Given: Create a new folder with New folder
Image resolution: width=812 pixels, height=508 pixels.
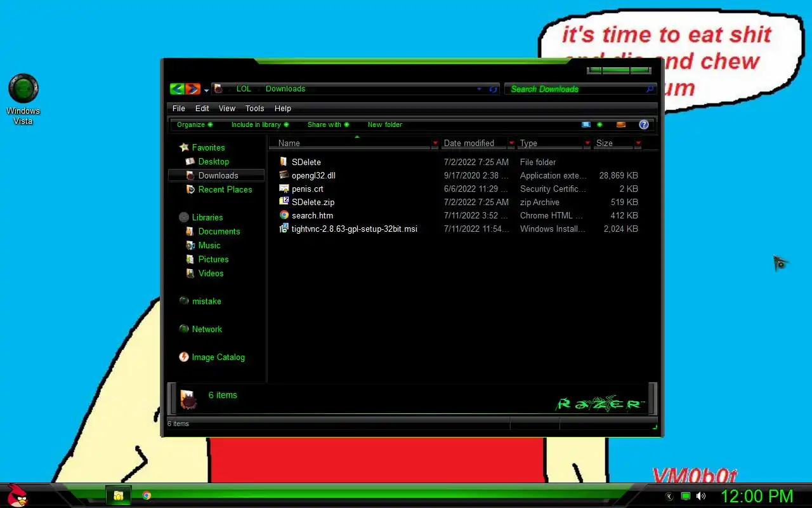Looking at the screenshot, I should pyautogui.click(x=384, y=124).
